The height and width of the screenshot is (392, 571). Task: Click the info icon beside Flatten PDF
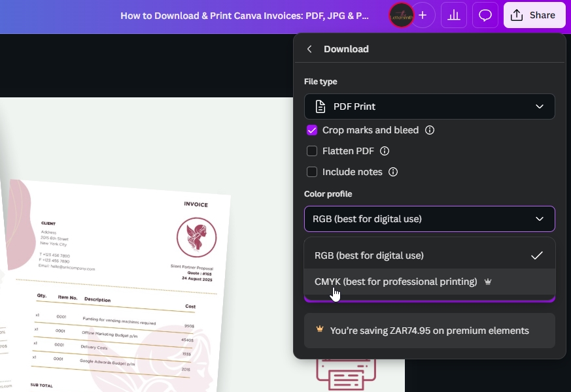tap(385, 151)
